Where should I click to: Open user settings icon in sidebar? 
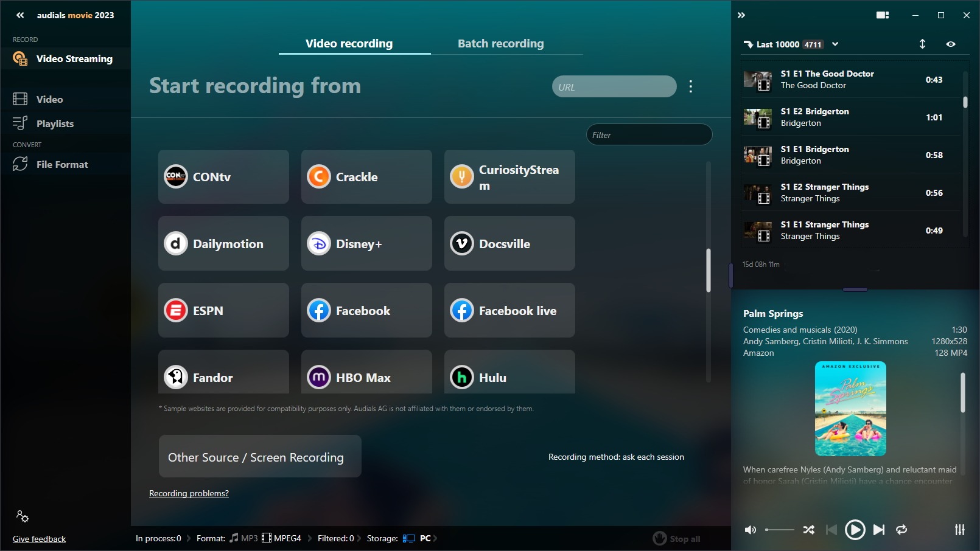(23, 516)
